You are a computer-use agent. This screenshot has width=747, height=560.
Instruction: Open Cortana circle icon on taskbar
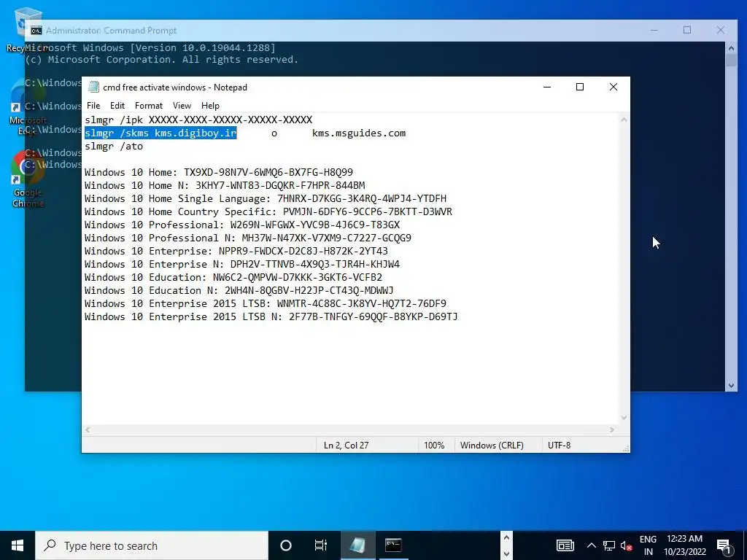point(286,545)
